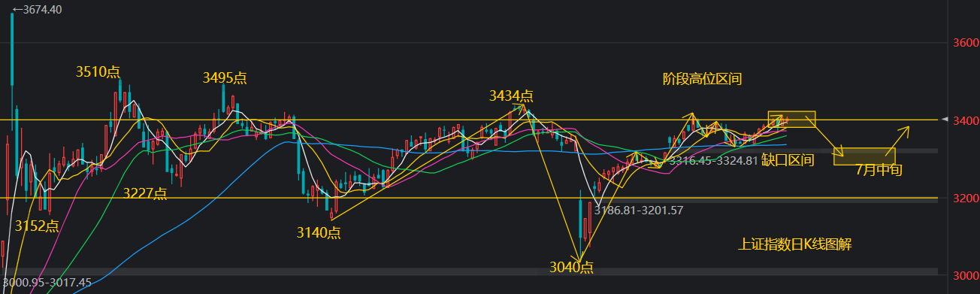Click the 3600 price axis label
This screenshot has height=294, width=980.
[x=963, y=43]
